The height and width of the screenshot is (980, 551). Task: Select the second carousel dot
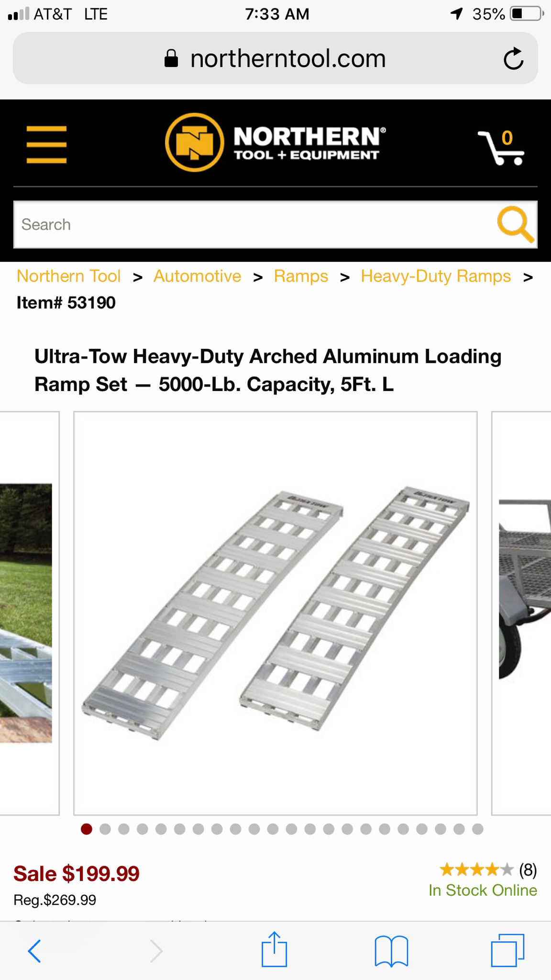coord(105,829)
